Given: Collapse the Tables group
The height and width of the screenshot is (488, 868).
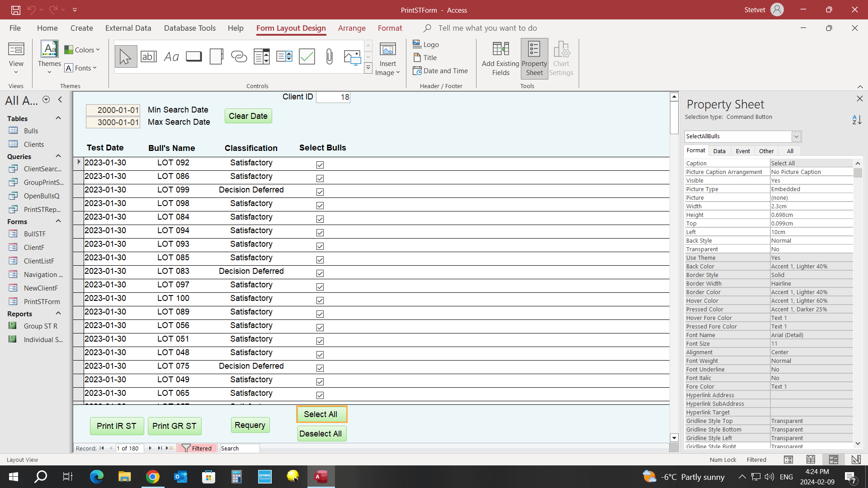Looking at the screenshot, I should click(58, 118).
